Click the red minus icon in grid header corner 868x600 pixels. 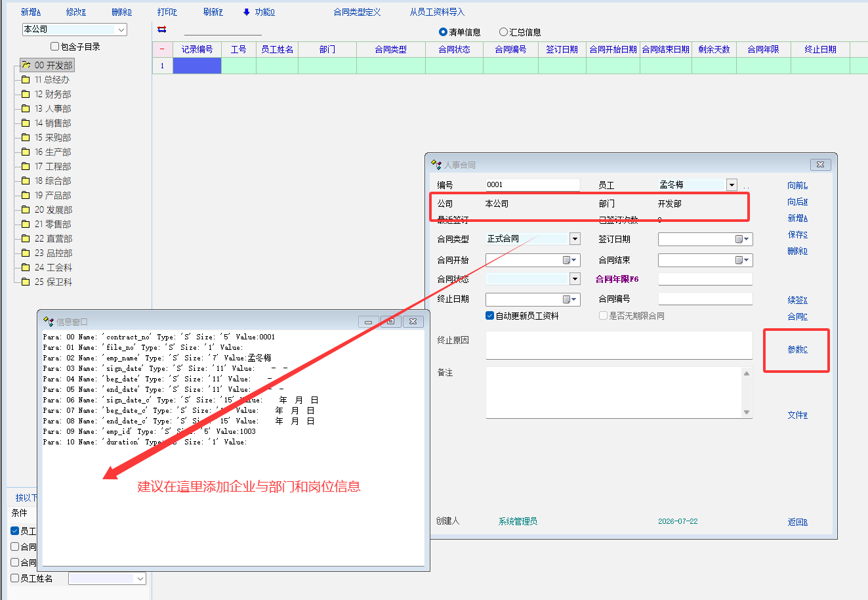point(162,49)
